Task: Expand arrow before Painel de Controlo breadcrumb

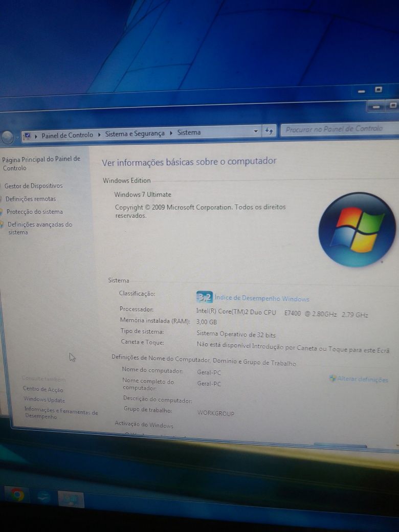Action: [36, 136]
